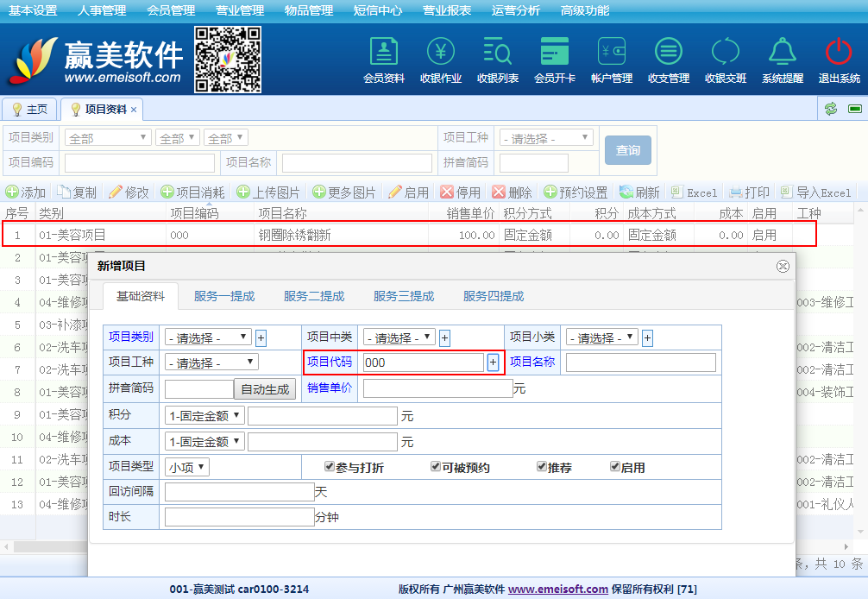Viewport: 868px width, 599px height.
Task: Open the 营业报表 menu
Action: [447, 10]
